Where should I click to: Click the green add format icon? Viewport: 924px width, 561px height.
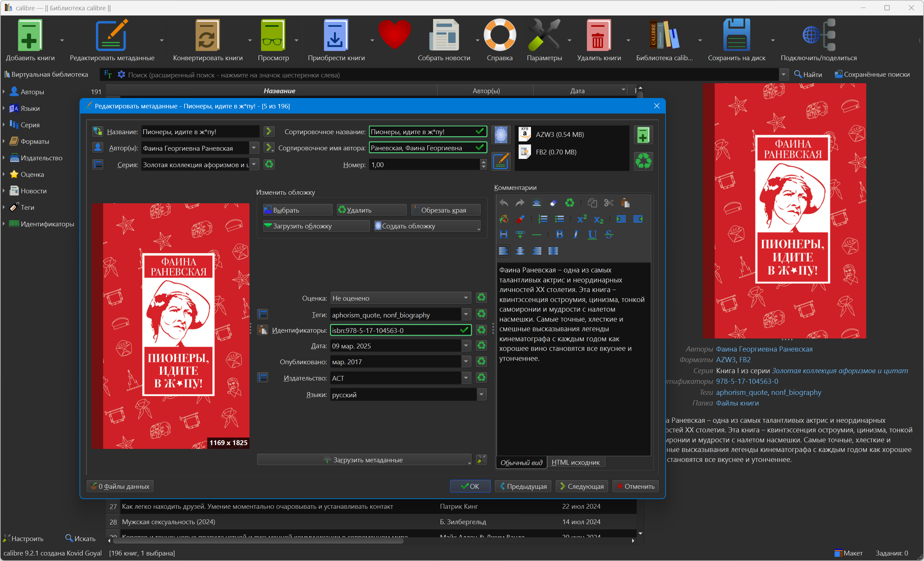(643, 135)
